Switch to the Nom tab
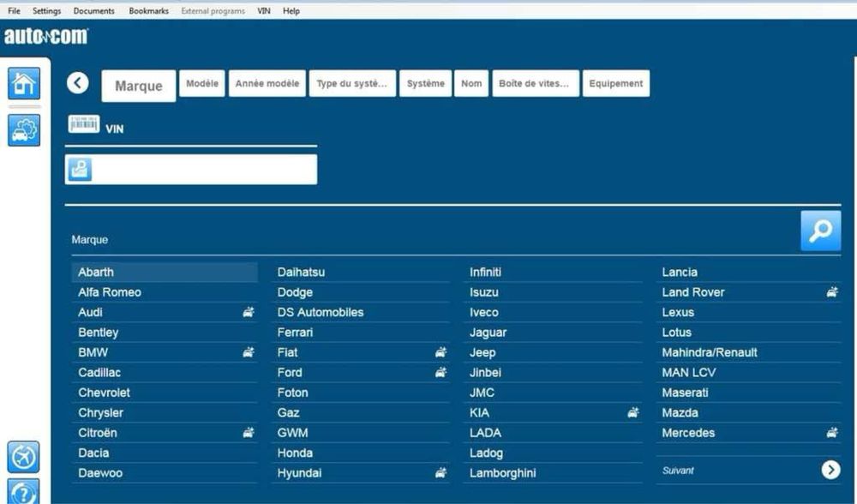Image resolution: width=857 pixels, height=504 pixels. coord(471,83)
